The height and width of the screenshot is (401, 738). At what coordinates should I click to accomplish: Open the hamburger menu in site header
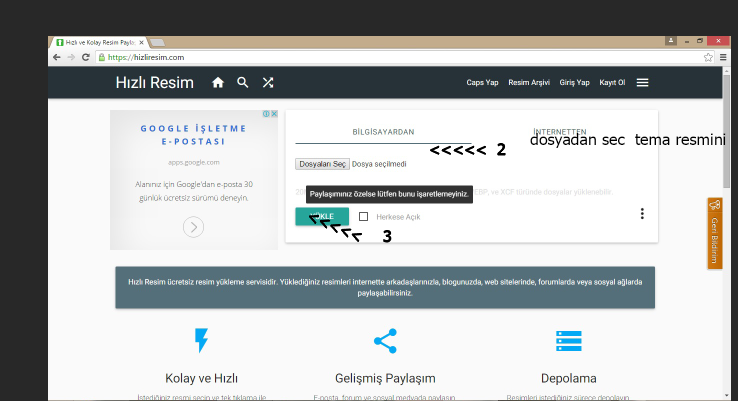[x=642, y=83]
